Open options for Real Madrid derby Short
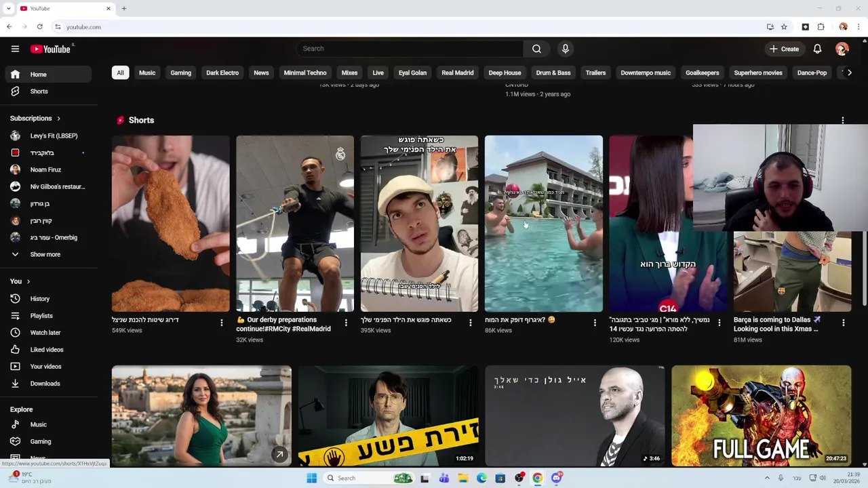 346,323
